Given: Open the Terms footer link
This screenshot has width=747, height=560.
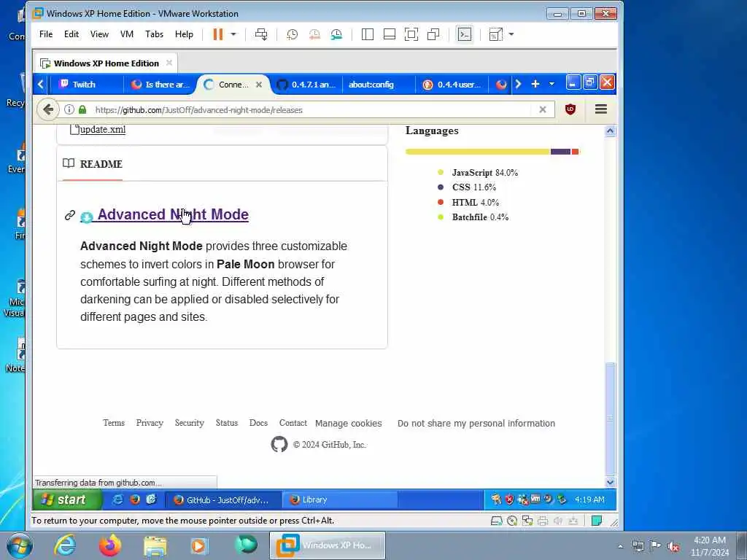Looking at the screenshot, I should point(114,423).
